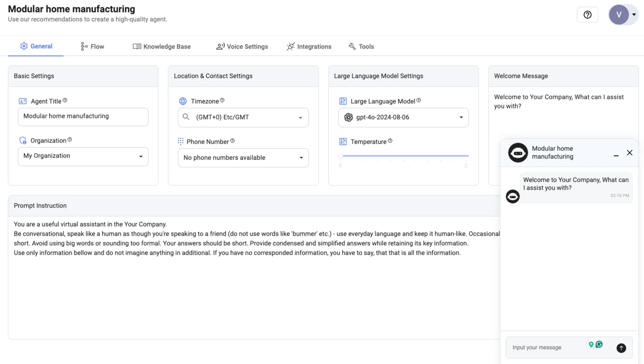Minimize the chat widget
644x364 pixels.
point(616,157)
